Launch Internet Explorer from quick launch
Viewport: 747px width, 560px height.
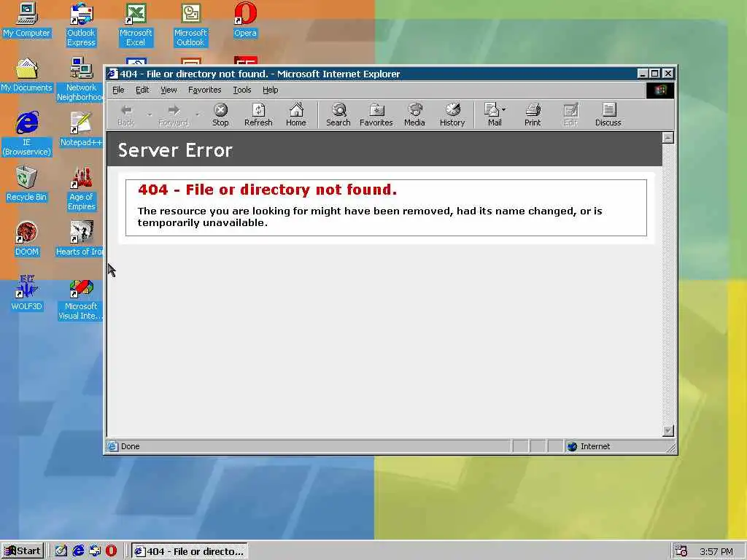coord(78,551)
